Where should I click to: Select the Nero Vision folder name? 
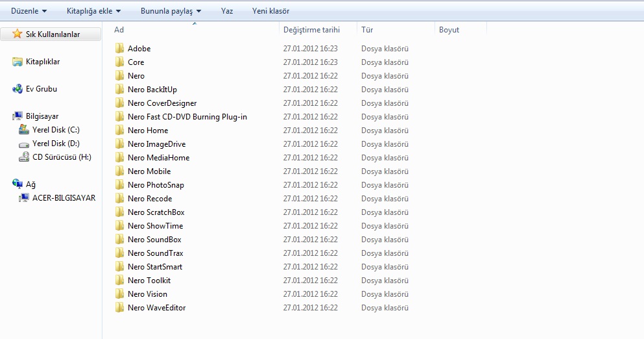point(147,294)
